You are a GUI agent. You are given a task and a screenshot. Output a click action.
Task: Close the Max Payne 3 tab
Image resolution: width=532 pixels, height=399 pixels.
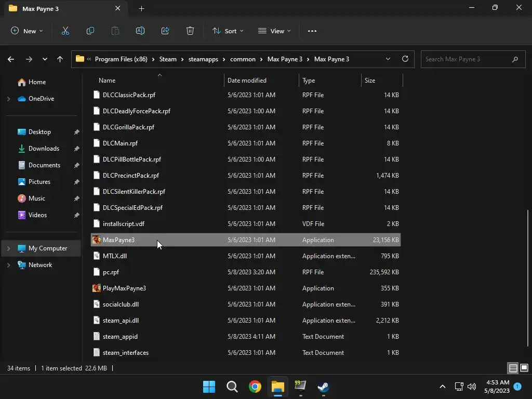(x=118, y=8)
